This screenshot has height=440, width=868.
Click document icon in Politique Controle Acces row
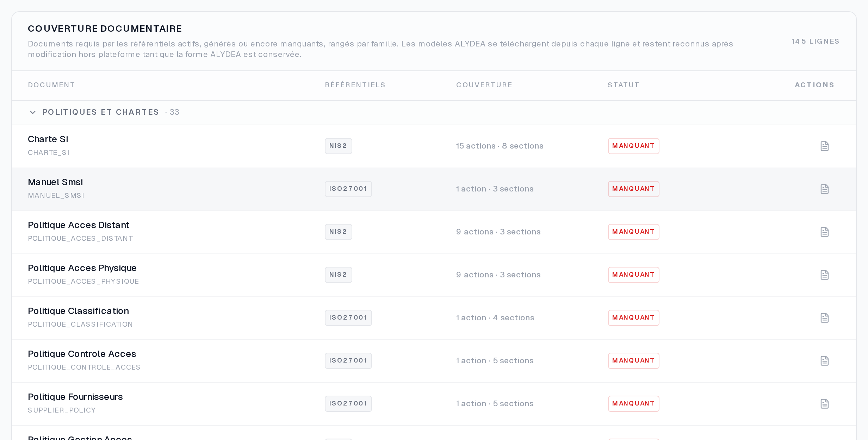point(824,361)
